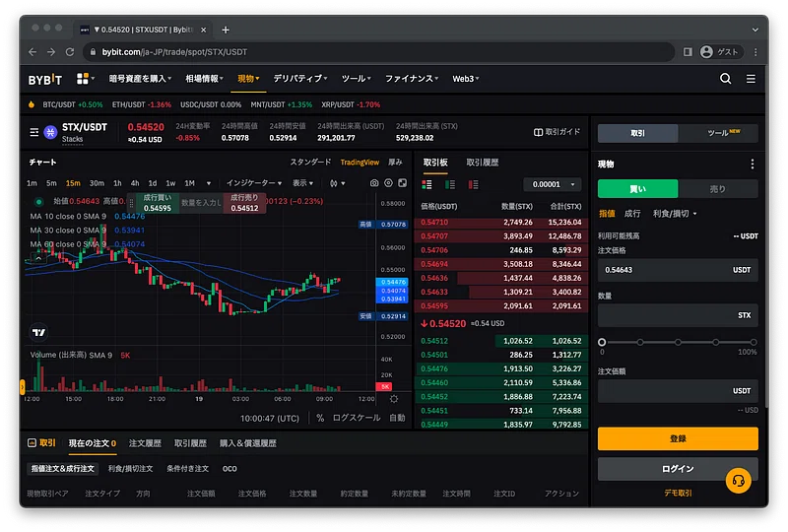Toggle auto scale (自動) on chart

click(397, 418)
